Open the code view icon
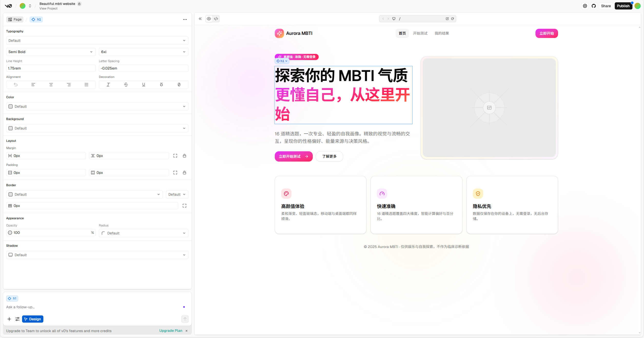The width and height of the screenshot is (644, 338). (216, 19)
